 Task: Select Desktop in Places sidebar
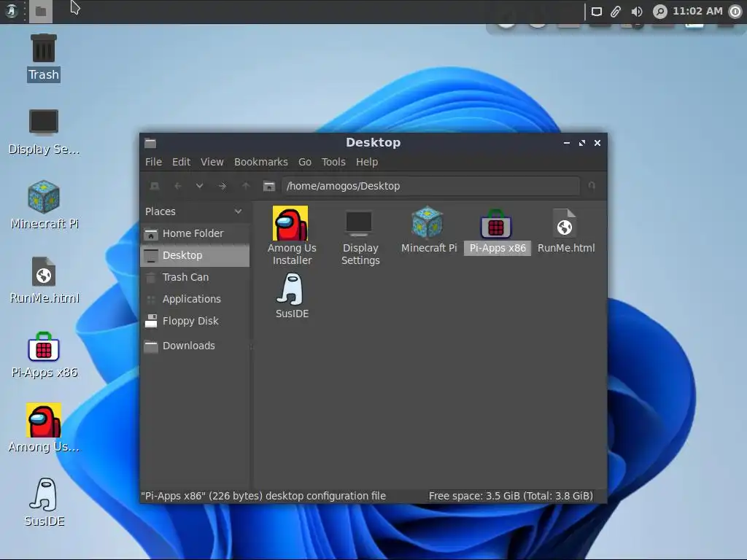pyautogui.click(x=195, y=255)
